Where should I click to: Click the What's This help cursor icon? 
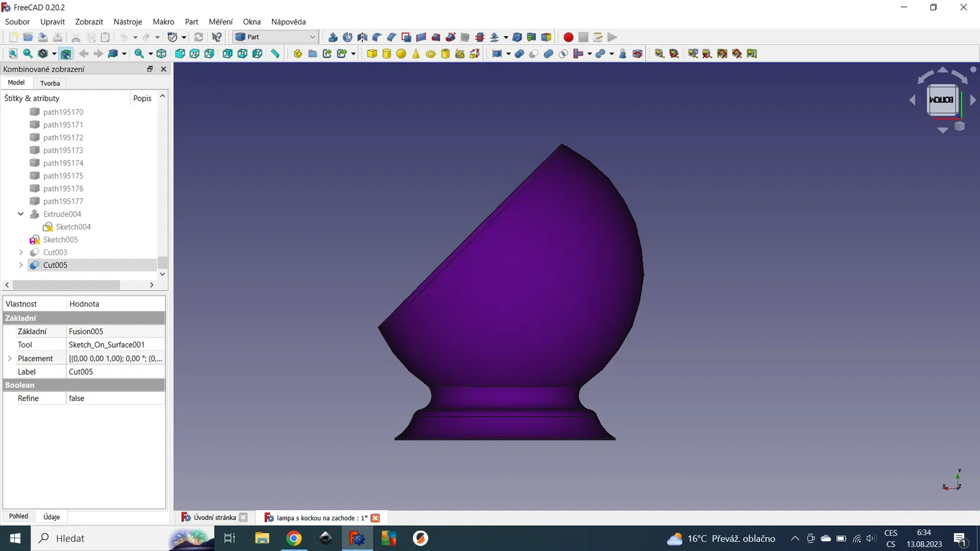[x=217, y=37]
